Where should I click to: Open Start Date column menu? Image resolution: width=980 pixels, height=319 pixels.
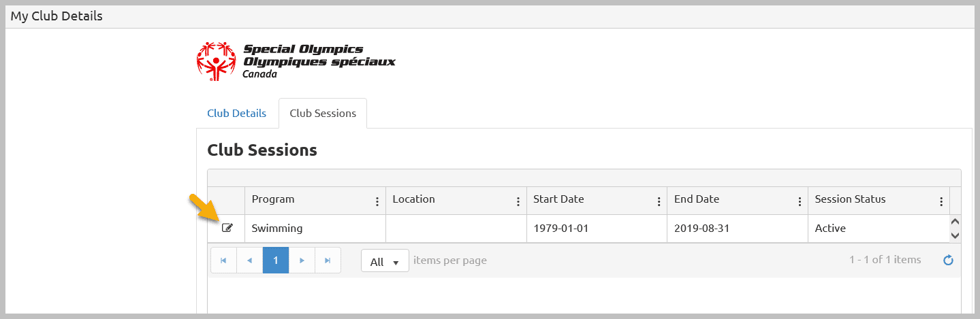click(659, 201)
